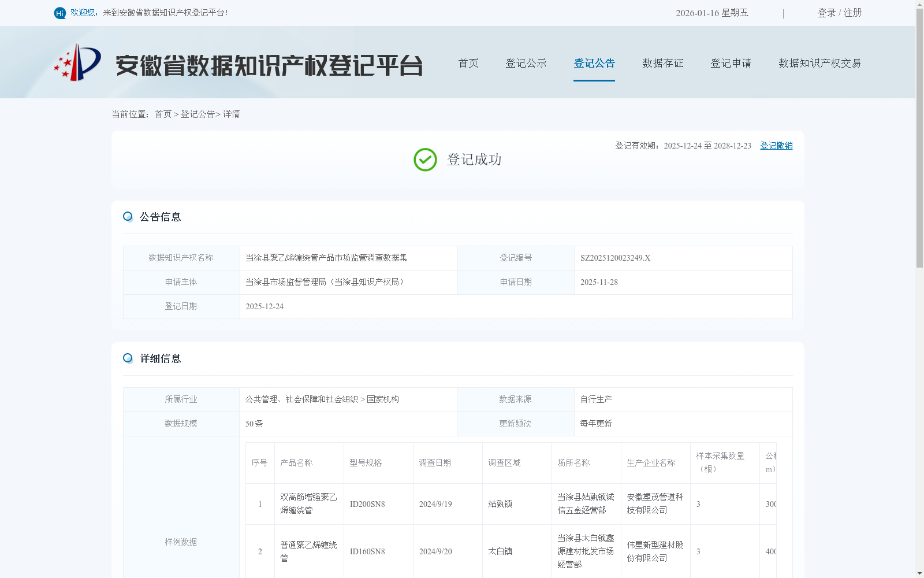Screen dimensions: 924x578
Task: Go to 数据存证 in the navigation
Action: [663, 63]
